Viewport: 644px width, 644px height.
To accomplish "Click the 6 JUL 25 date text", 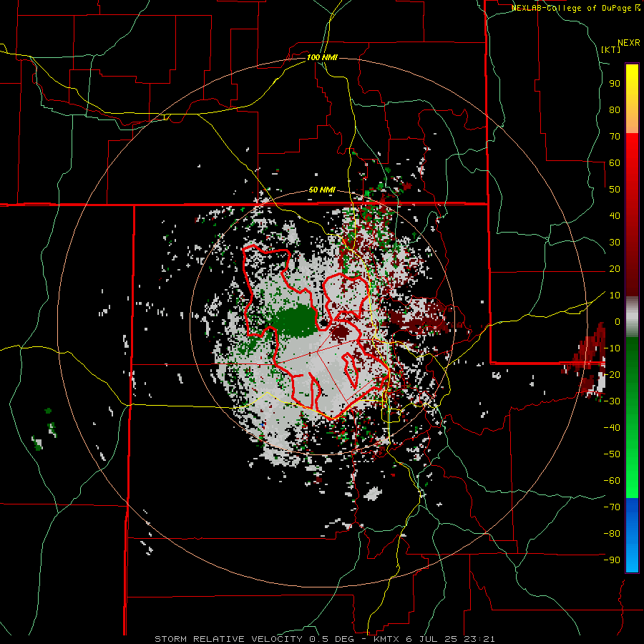I will [430, 639].
